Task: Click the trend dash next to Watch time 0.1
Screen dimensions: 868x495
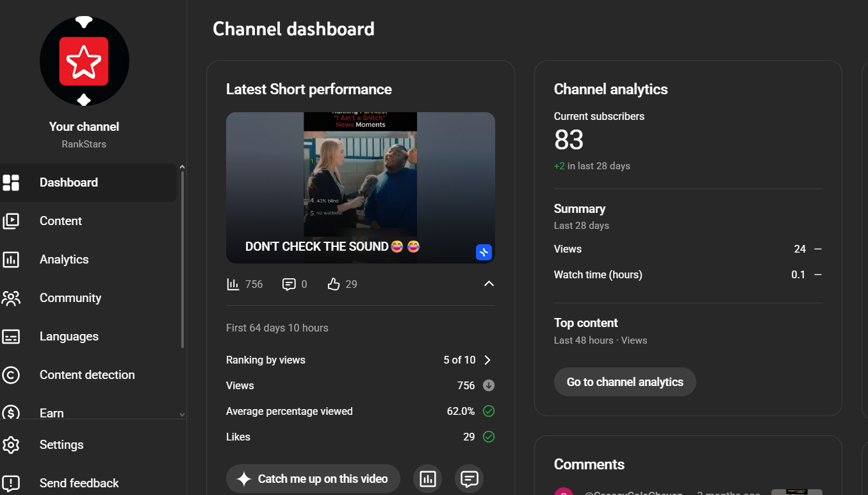Action: click(817, 274)
